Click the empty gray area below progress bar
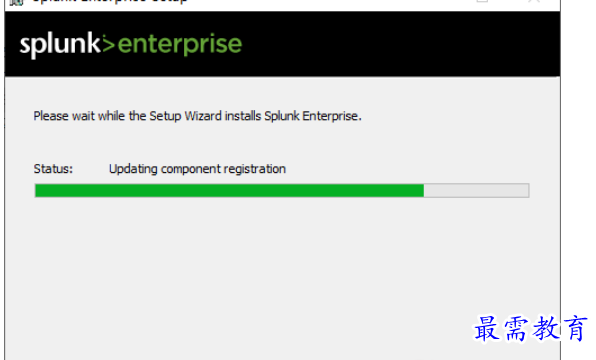Screen dimensions: 596x360 pyautogui.click(x=282, y=274)
